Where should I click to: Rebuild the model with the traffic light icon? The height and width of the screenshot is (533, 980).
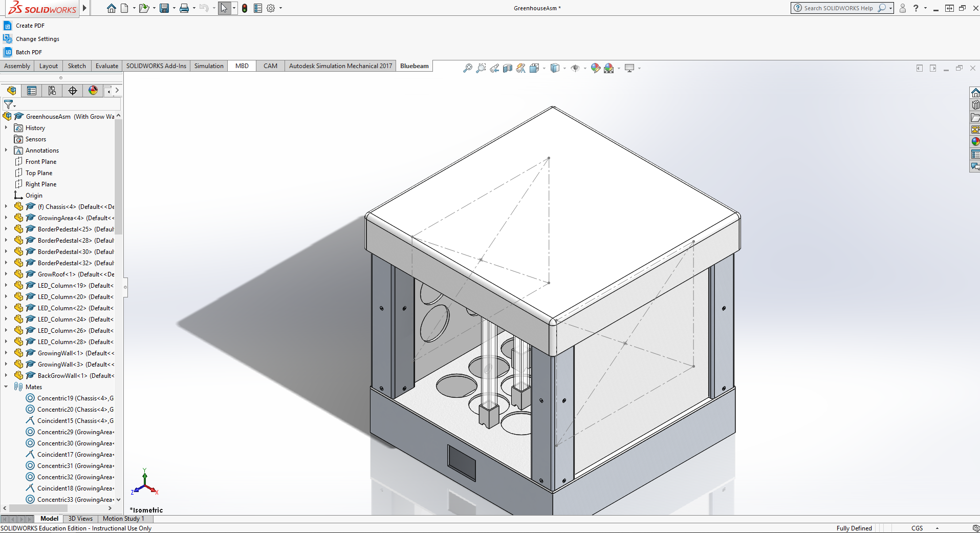click(x=245, y=8)
